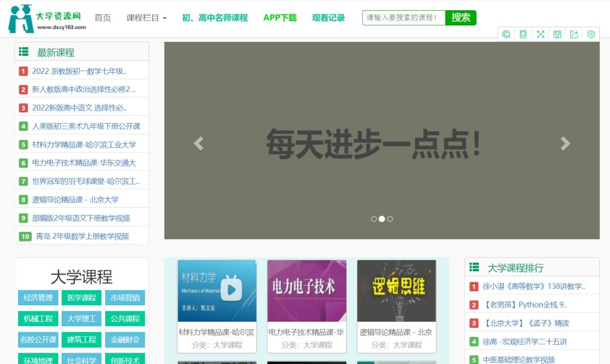610x364 pixels.
Task: Click the 大学资源网 site logo
Action: (47, 18)
